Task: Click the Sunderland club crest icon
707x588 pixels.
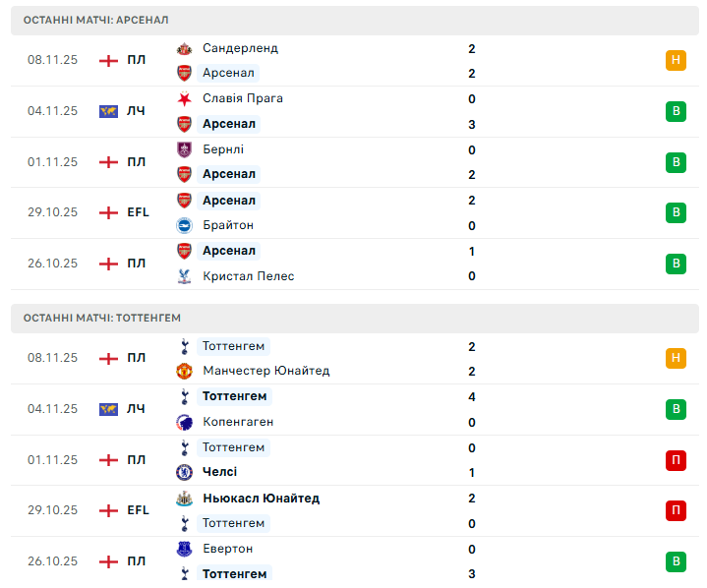Action: (x=184, y=48)
